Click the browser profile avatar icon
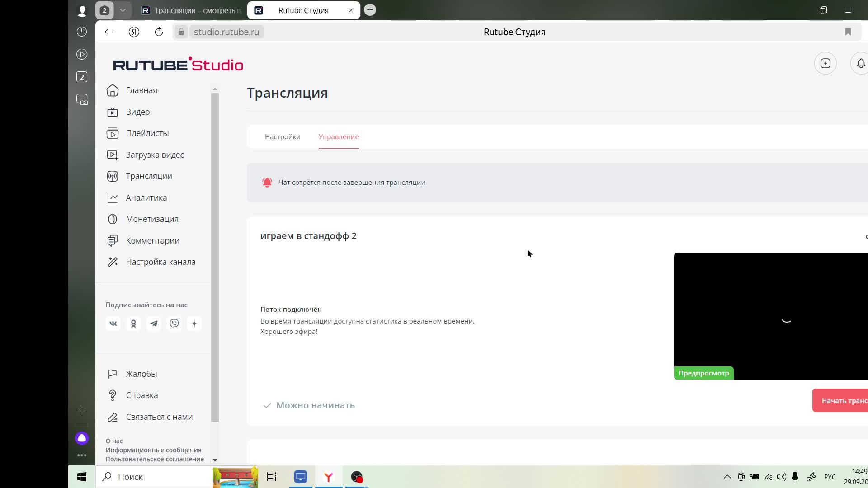The width and height of the screenshot is (868, 488). (82, 10)
